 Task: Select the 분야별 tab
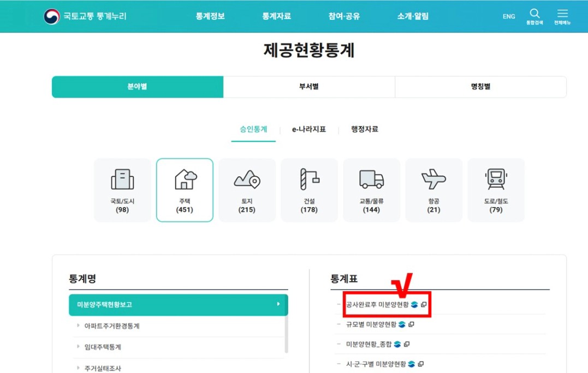tap(138, 87)
